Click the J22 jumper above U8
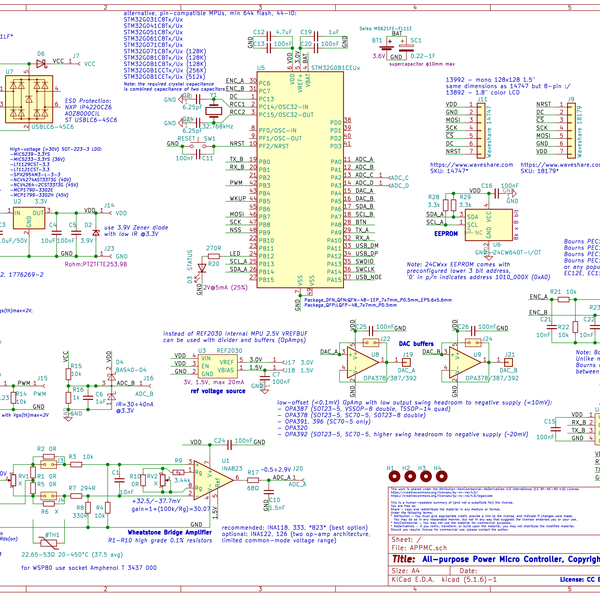 point(370,342)
